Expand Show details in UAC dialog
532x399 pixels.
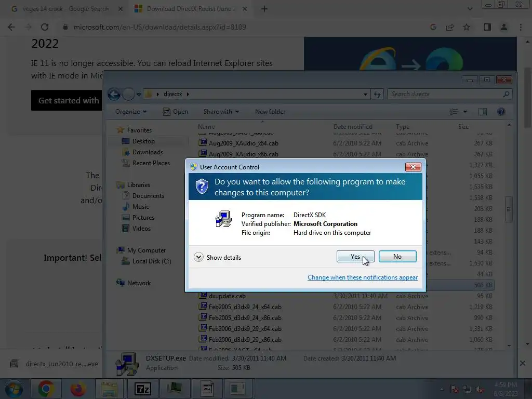(x=218, y=257)
